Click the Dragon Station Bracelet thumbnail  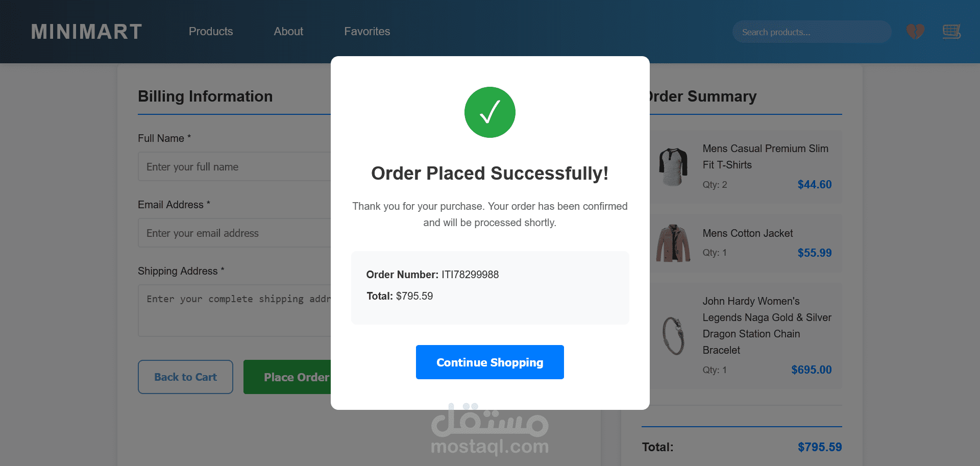(x=673, y=335)
